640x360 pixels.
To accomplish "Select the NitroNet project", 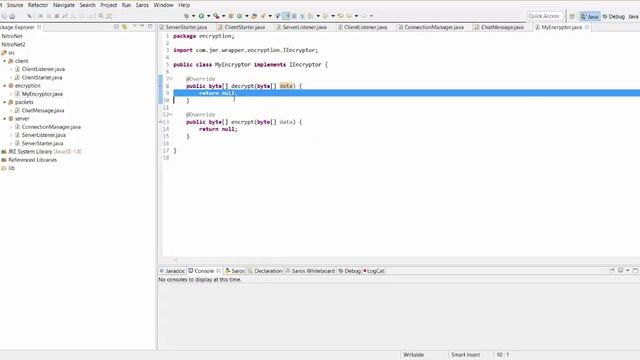I will coord(12,36).
